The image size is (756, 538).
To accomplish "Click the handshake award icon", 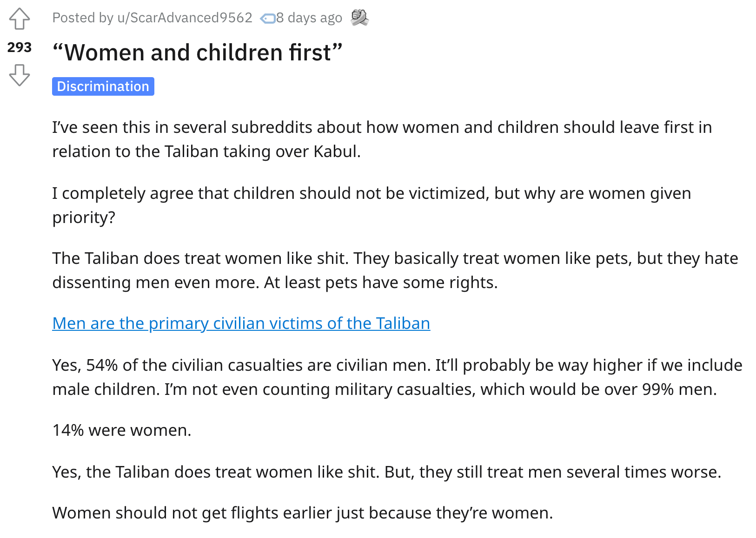I will pos(359,18).
